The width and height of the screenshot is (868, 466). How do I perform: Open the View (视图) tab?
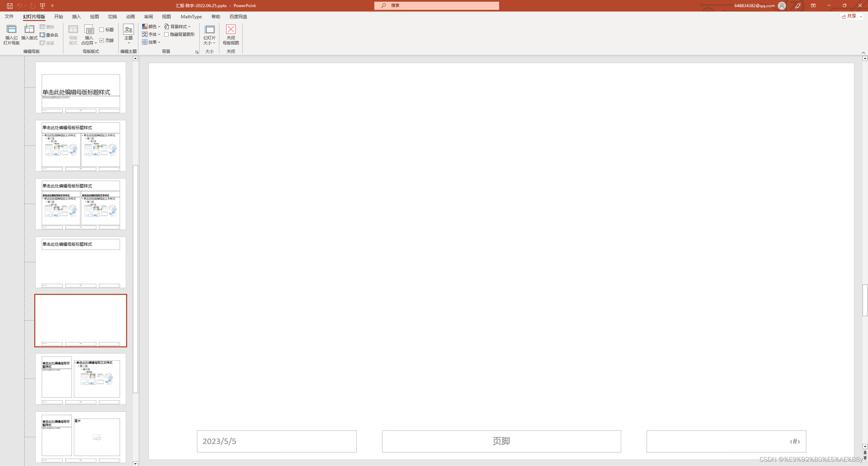(x=166, y=17)
